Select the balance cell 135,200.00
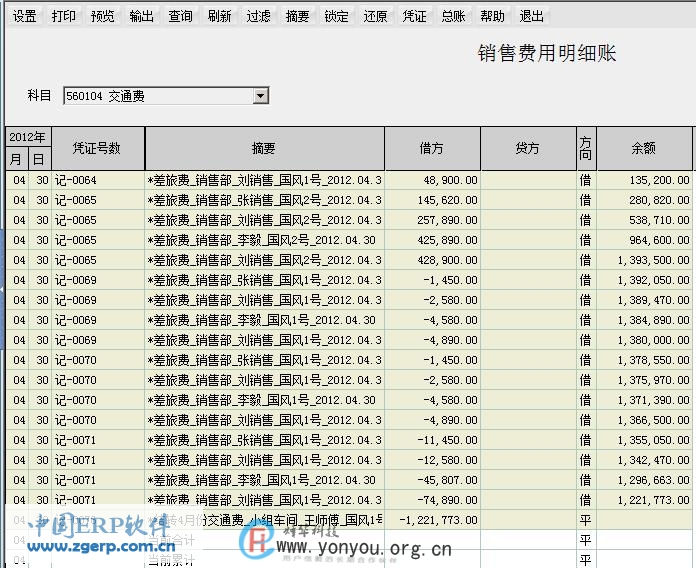 pyautogui.click(x=644, y=180)
